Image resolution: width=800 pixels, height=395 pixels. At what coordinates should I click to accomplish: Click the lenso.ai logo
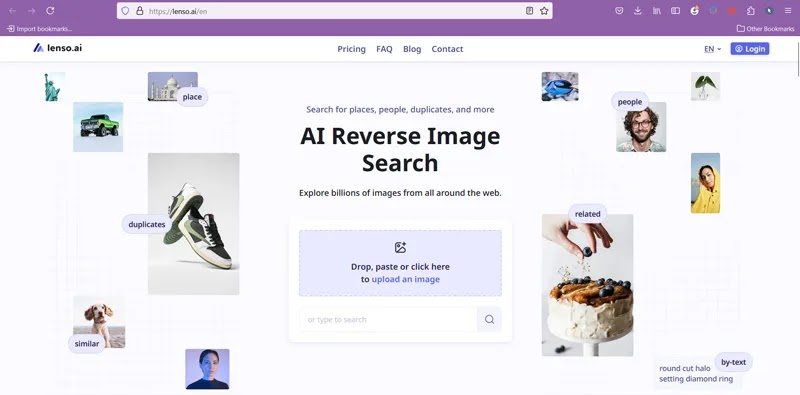click(58, 48)
